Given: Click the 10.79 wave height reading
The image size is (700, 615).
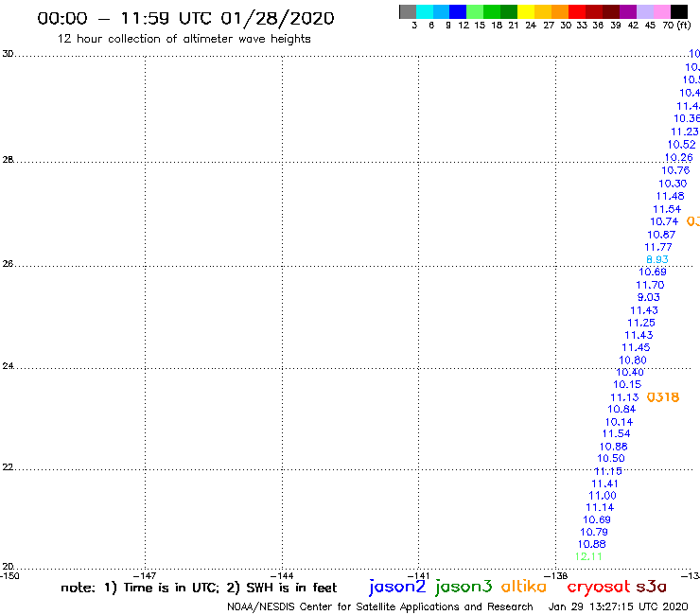Looking at the screenshot, I should pos(594,532).
